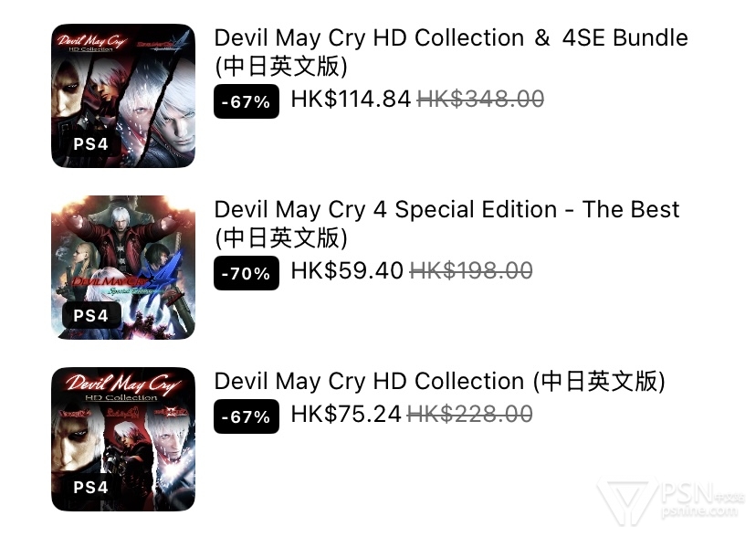The height and width of the screenshot is (537, 756).
Task: Click PS4 badge on DMC4 Special Edition cover
Action: click(x=90, y=315)
